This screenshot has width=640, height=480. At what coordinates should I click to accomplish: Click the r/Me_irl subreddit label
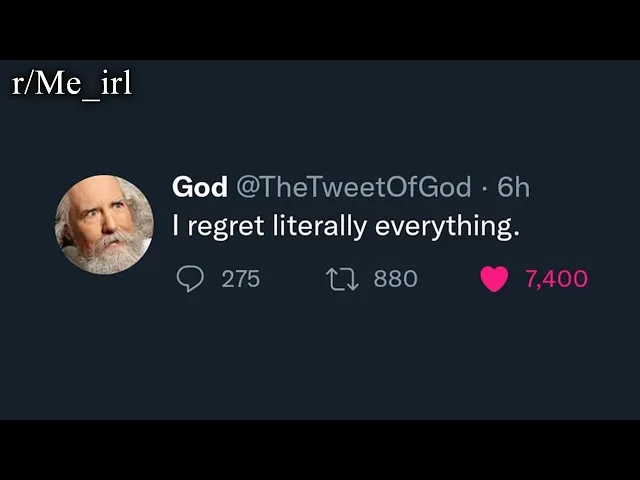72,83
